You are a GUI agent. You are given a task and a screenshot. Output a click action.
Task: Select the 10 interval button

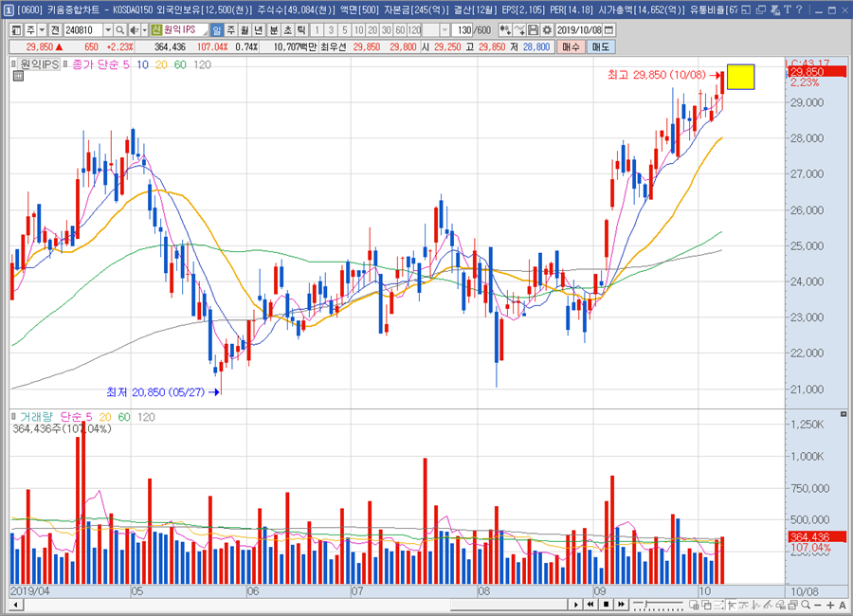358,30
